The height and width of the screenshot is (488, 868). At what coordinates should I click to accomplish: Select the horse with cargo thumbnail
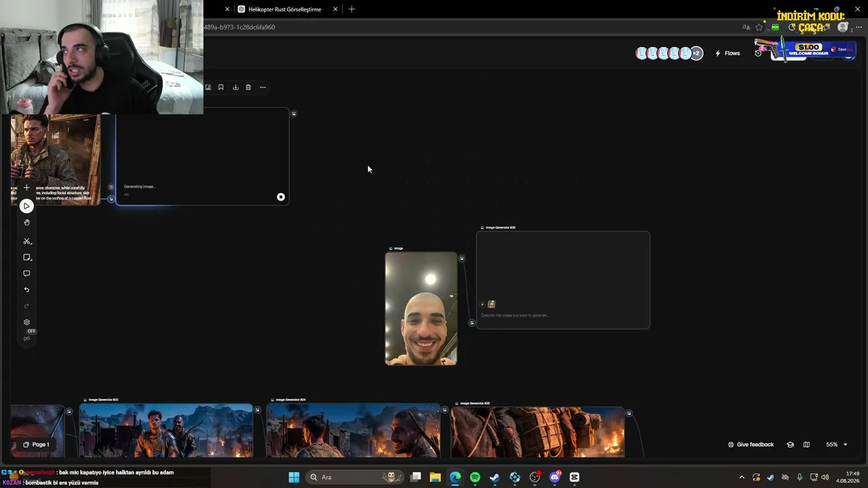(538, 432)
